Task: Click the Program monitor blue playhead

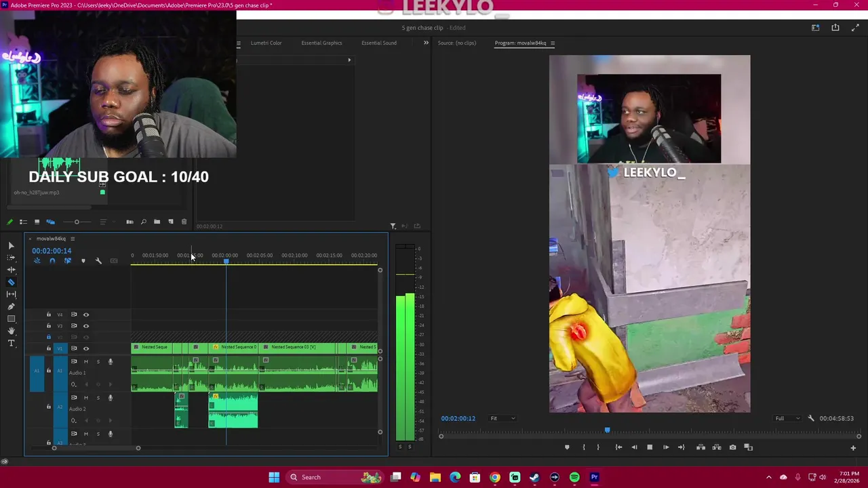Action: (607, 430)
